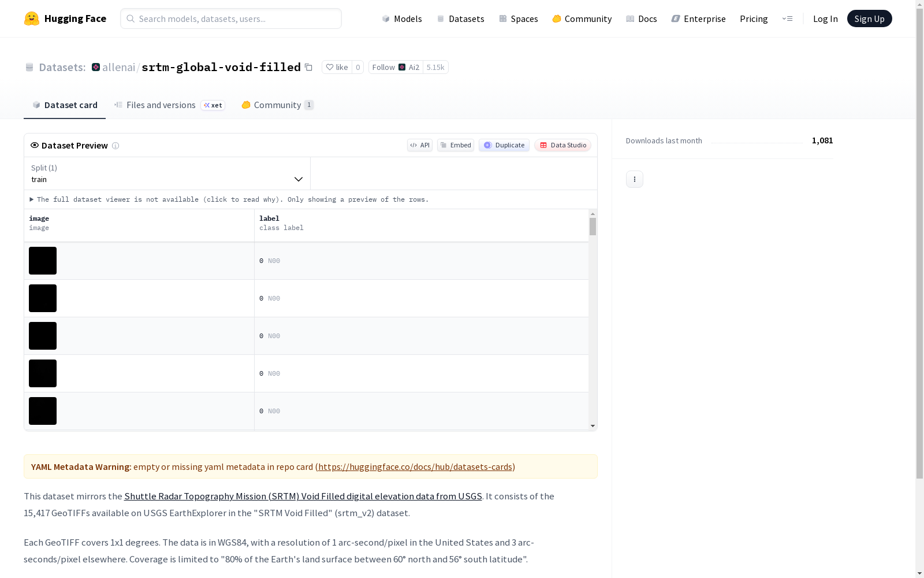Click the Datasets breadcrumb label

click(x=62, y=67)
